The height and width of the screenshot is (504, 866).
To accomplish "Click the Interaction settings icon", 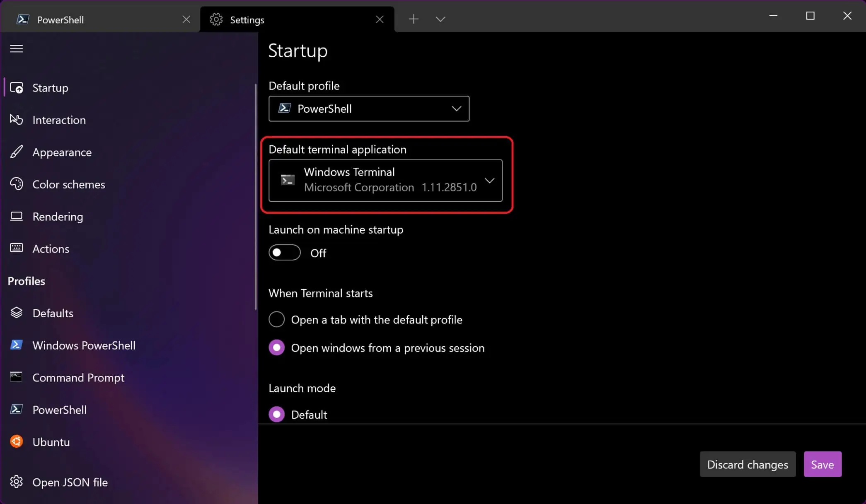I will click(x=16, y=119).
